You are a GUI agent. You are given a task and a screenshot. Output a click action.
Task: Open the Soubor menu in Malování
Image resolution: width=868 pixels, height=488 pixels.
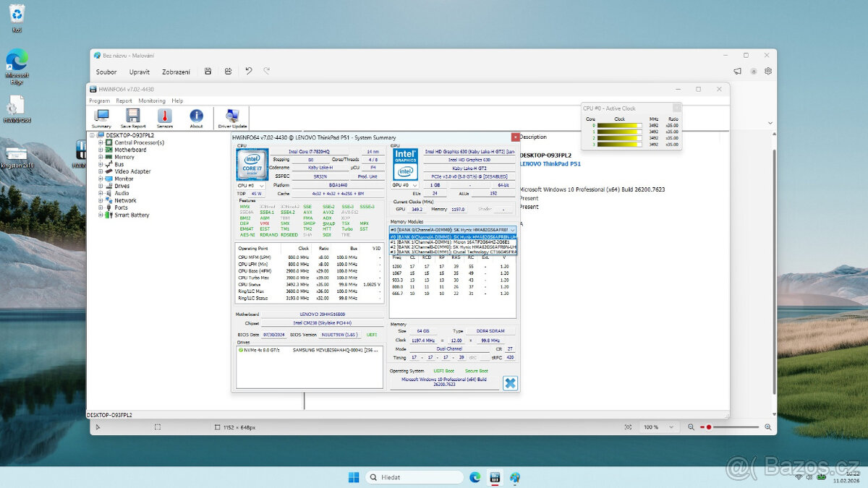tap(106, 72)
